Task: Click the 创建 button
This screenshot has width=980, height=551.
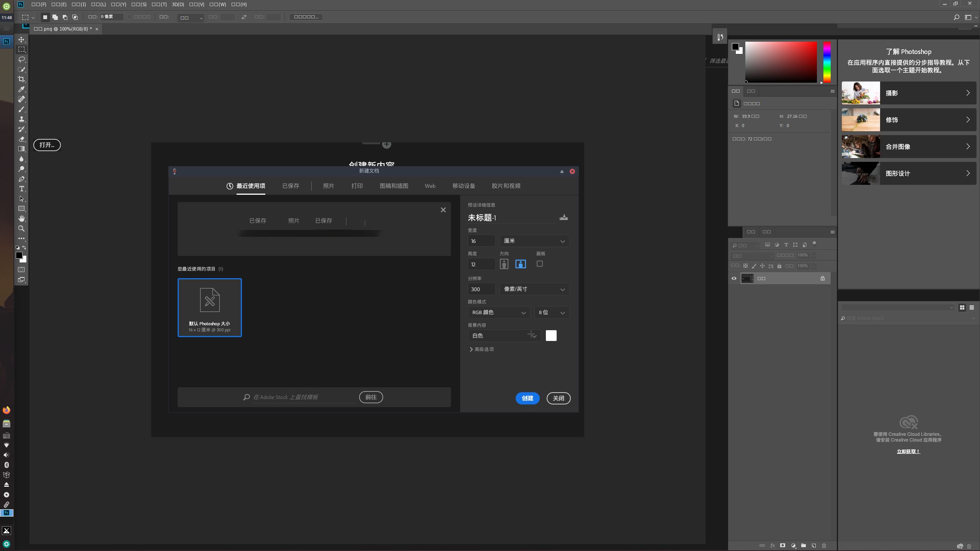Action: (528, 398)
